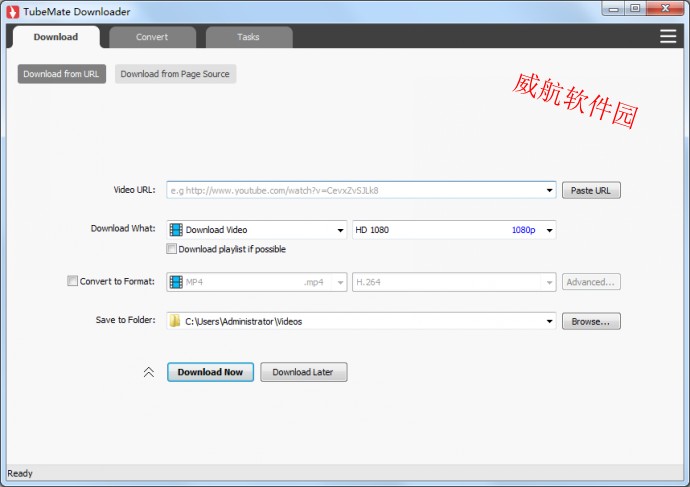Click the Ready status bar text
Screen dimensions: 690x487
tap(20, 473)
